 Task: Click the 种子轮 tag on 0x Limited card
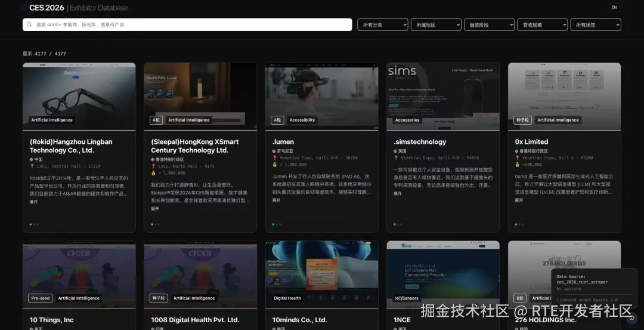pyautogui.click(x=522, y=120)
